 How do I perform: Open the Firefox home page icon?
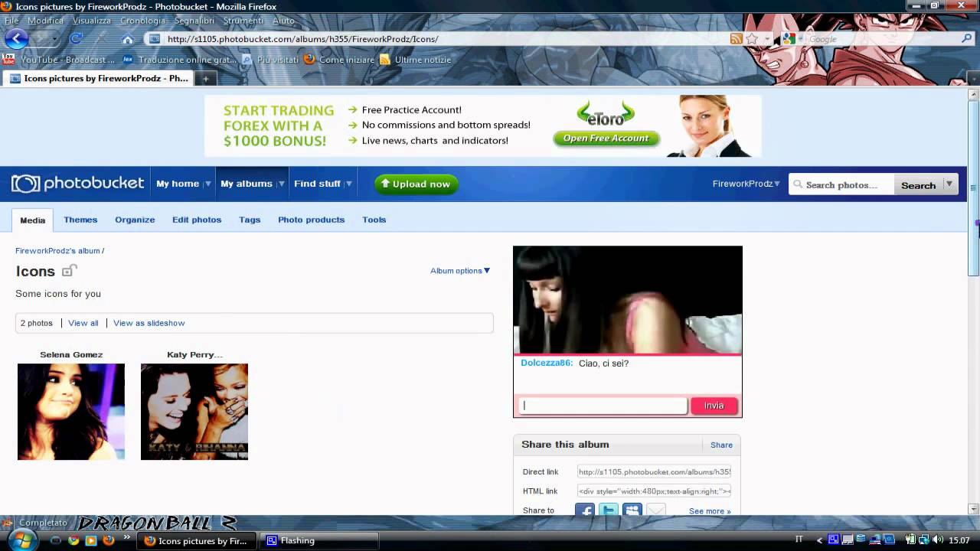point(128,39)
